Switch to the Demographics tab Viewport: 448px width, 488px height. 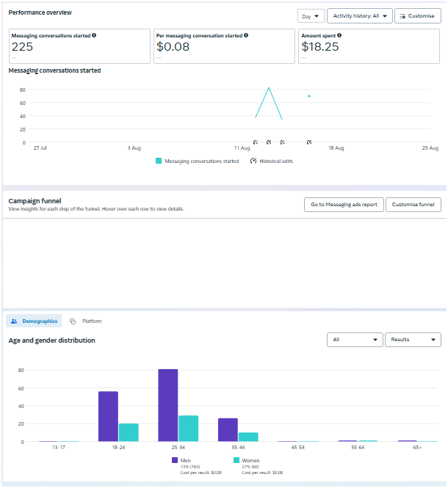35,321
